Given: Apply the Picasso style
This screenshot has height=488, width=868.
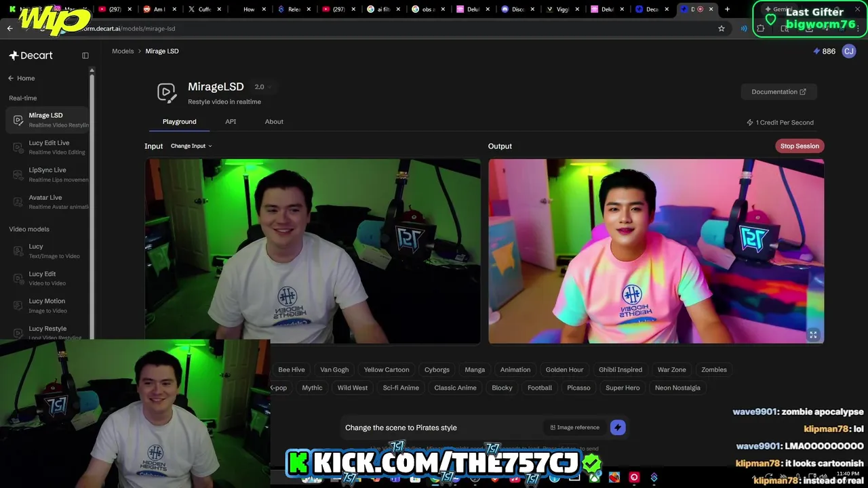Looking at the screenshot, I should (578, 388).
